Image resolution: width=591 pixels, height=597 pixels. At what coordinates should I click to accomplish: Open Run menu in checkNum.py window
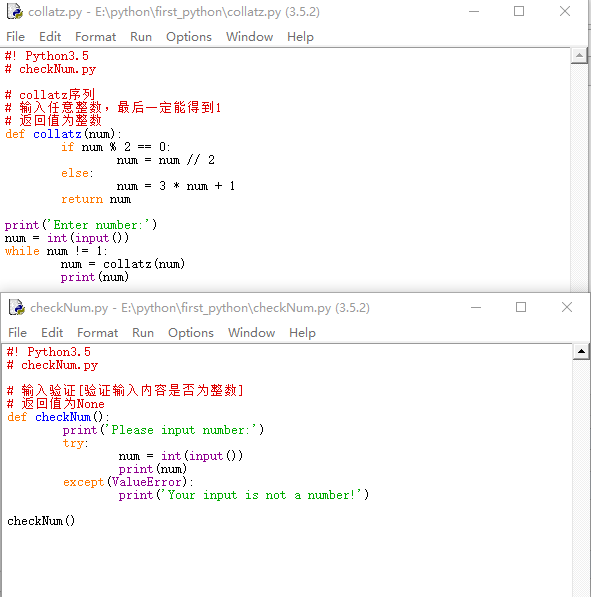point(143,333)
